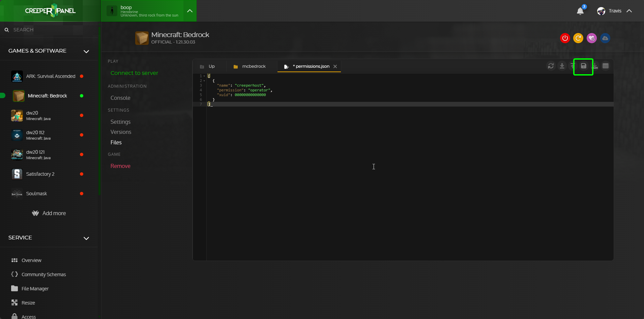Viewport: 644px width, 319px height.
Task: Click the search magnifier icon in sidebar
Action: [6, 30]
